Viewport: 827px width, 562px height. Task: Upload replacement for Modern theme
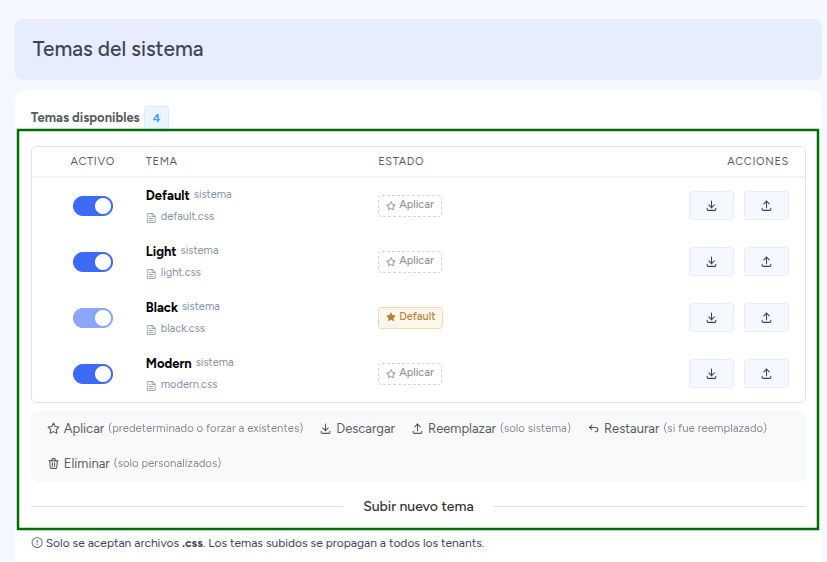[x=766, y=373]
